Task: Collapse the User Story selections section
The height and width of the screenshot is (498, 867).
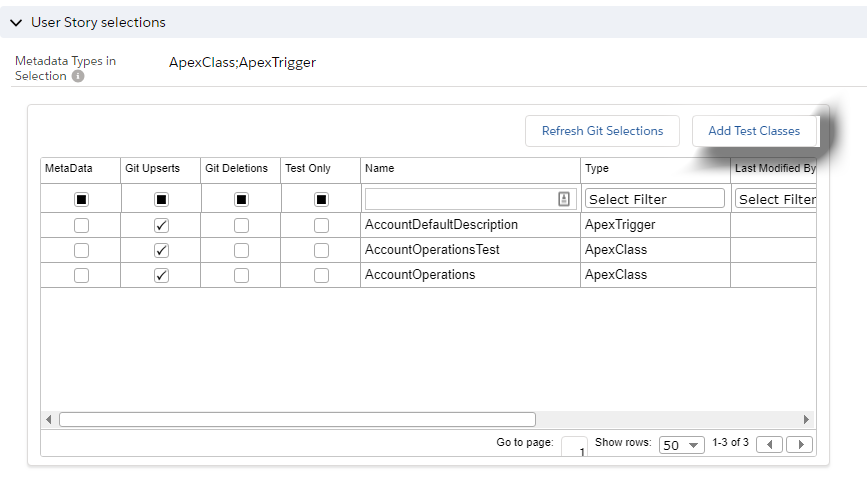Action: tap(16, 23)
